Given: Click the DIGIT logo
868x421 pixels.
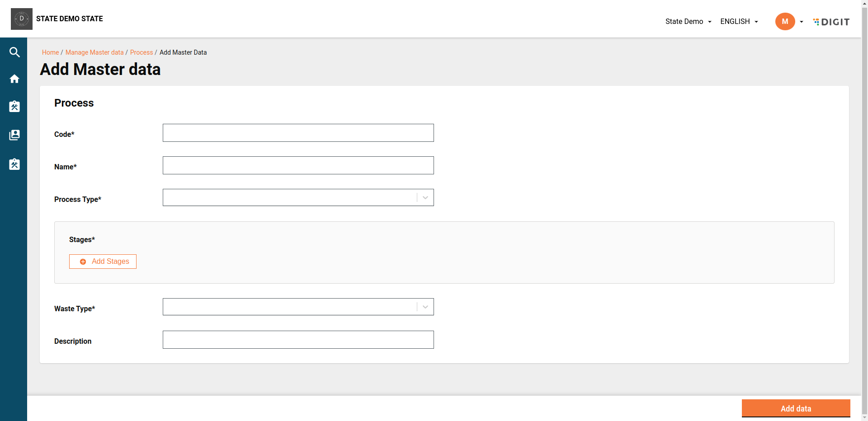Looking at the screenshot, I should [x=831, y=22].
